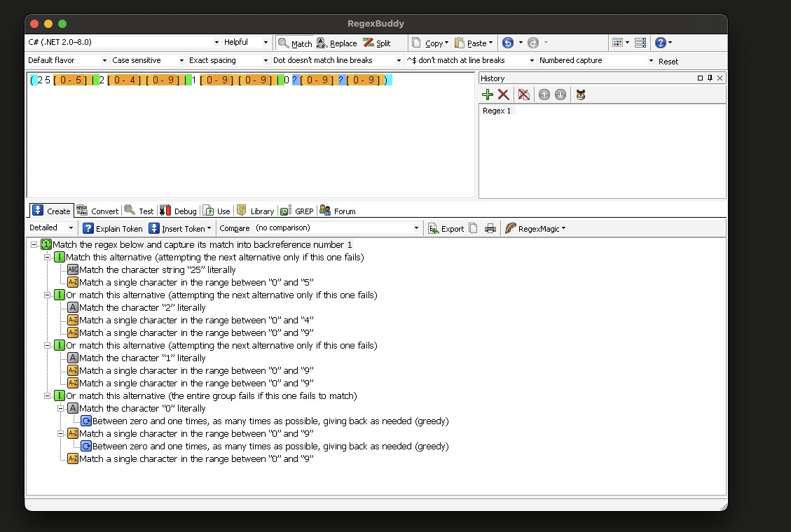Switch to the Debug tab
This screenshot has height=532, width=791.
[x=178, y=210]
